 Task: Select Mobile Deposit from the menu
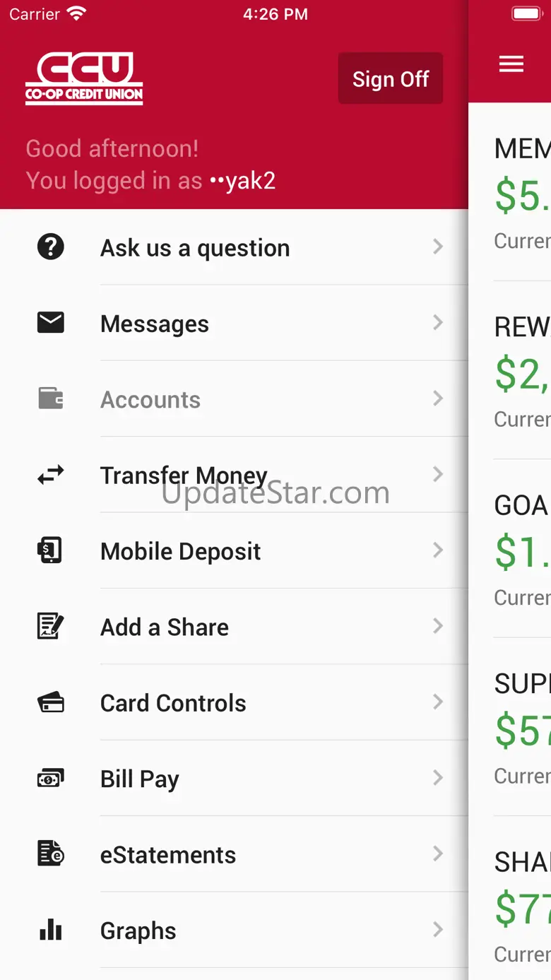point(181,551)
